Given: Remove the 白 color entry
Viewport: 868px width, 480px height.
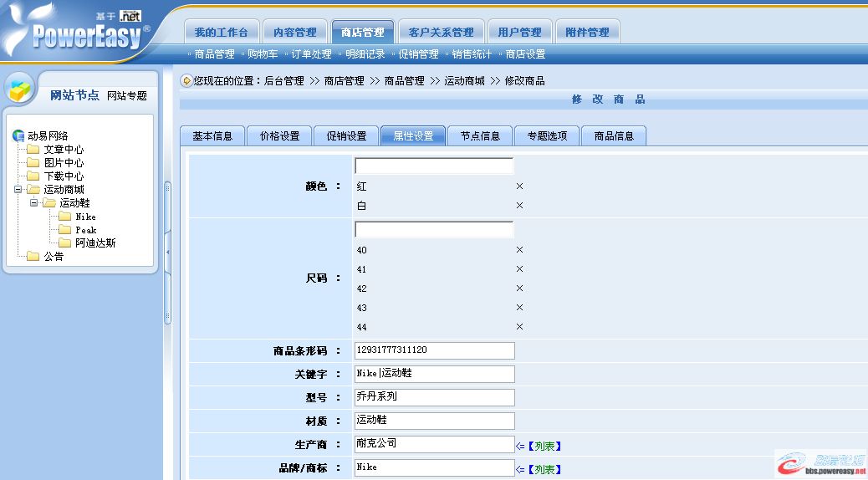Looking at the screenshot, I should pos(519,206).
